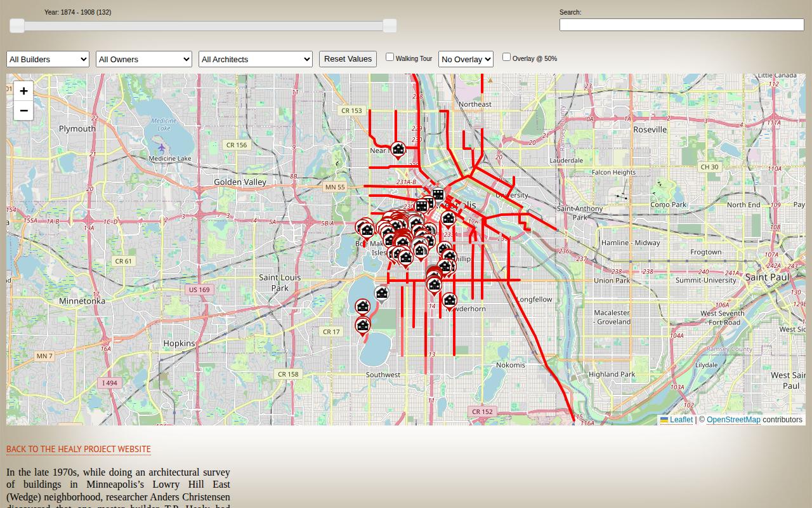
Task: Click the house marker above the Bde Maka label
Action: [x=367, y=231]
